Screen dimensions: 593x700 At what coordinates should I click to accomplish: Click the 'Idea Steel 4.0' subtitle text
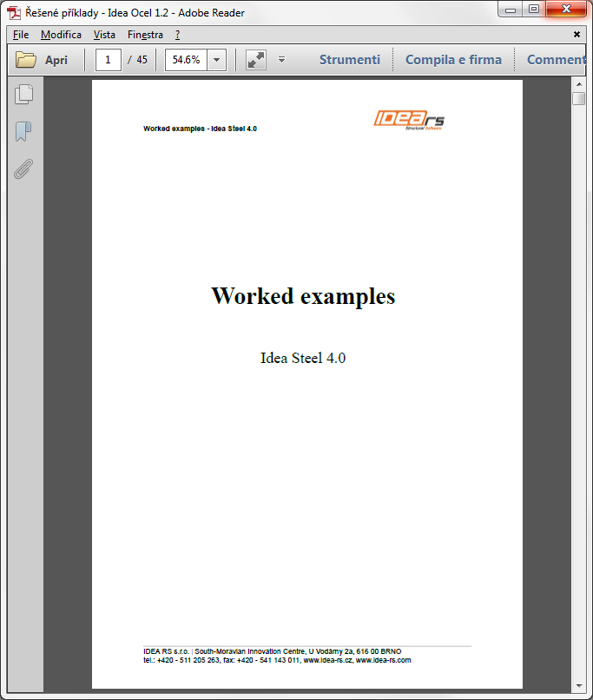[x=303, y=358]
